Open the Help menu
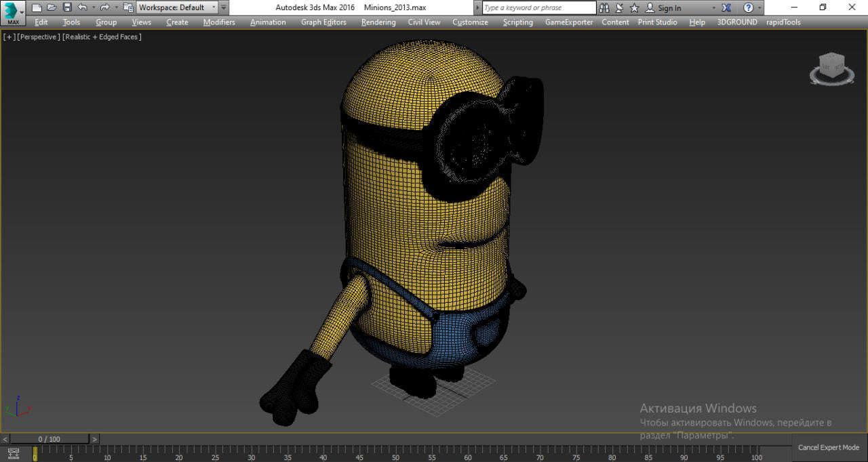This screenshot has height=462, width=868. click(697, 22)
